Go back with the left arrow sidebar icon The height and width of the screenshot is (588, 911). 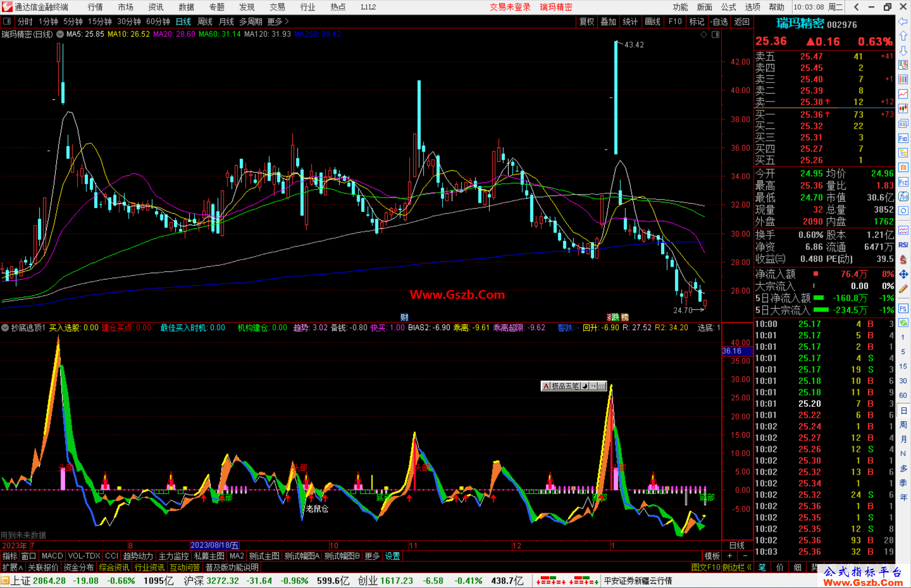point(903,21)
